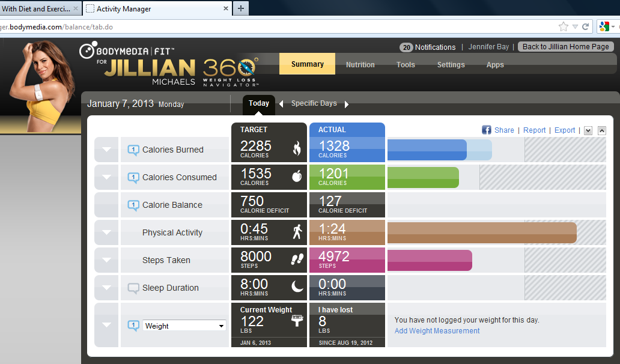
Task: Open the URL history dropdown arrow
Action: pos(575,27)
